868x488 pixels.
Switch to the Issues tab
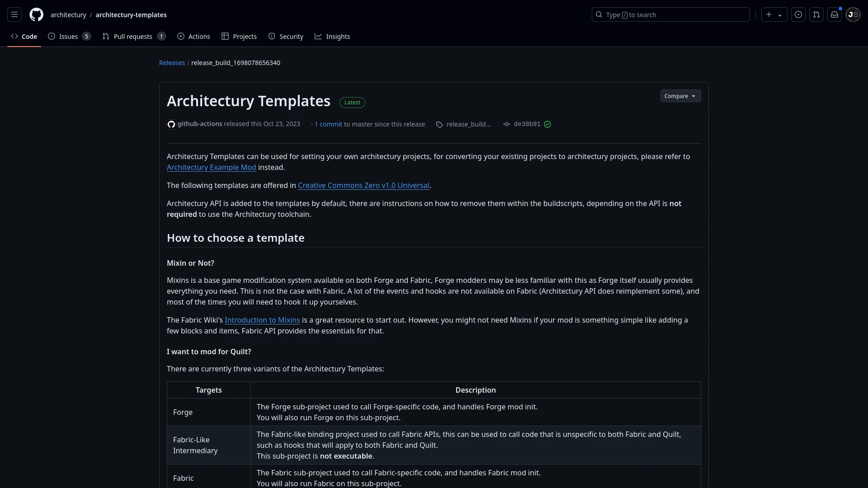pos(69,37)
